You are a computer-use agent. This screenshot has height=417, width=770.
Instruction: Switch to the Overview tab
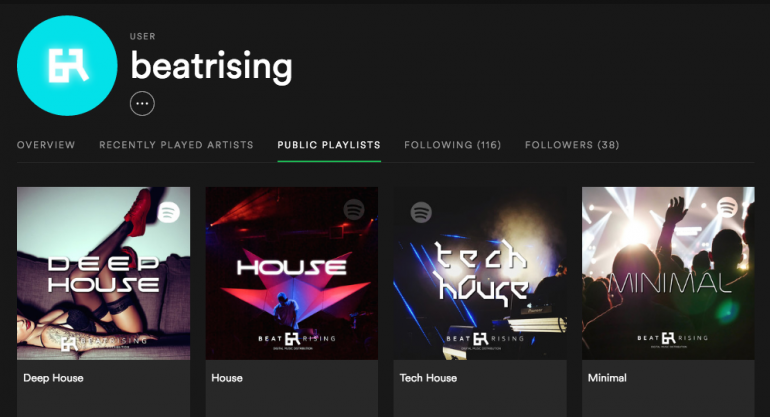point(46,145)
